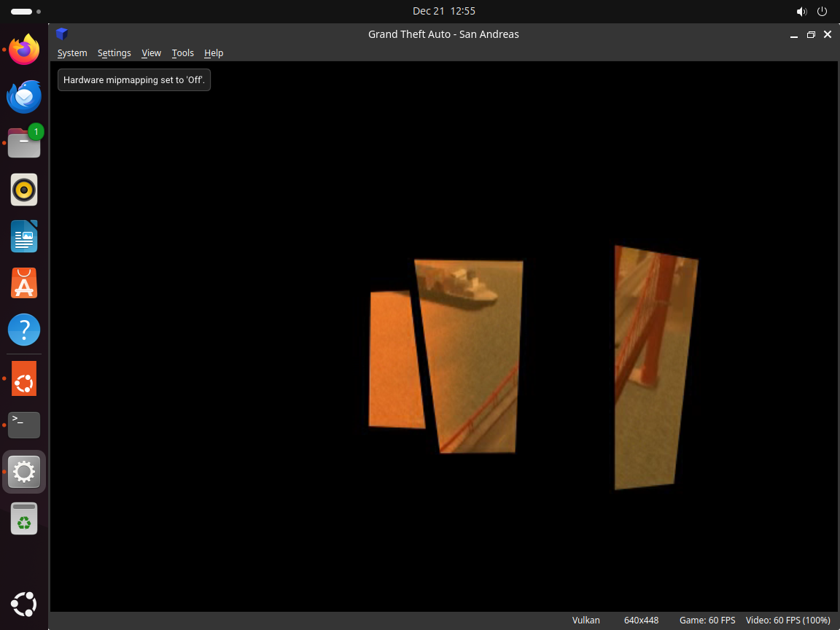Viewport: 840px width, 630px height.
Task: Open Thunderbird mail from the dock
Action: (x=24, y=96)
